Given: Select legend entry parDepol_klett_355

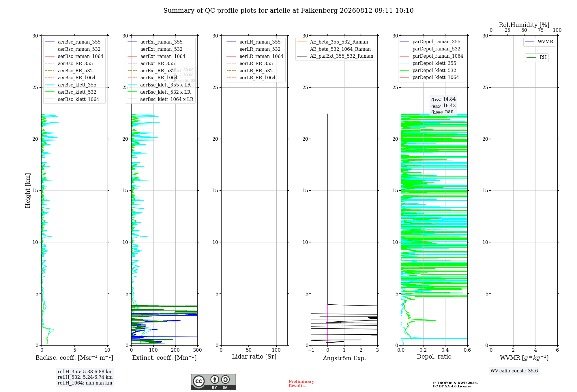Looking at the screenshot, I should point(428,63).
